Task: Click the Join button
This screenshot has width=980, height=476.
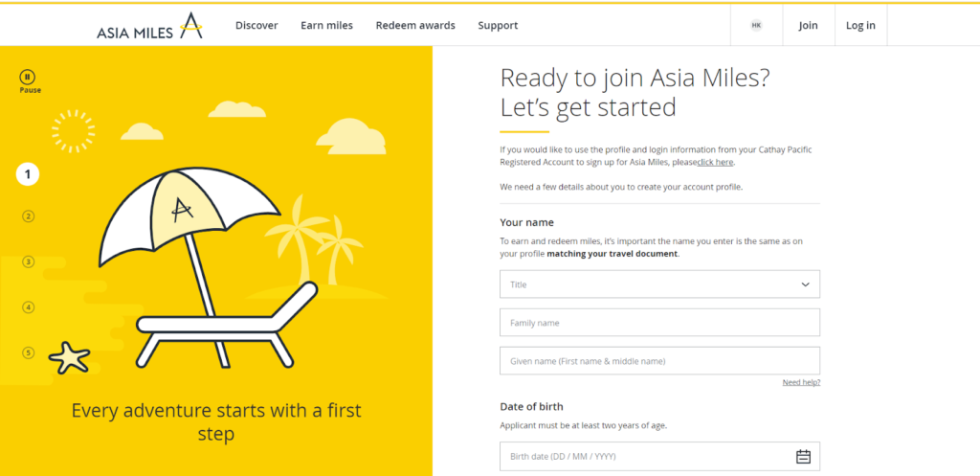Action: coord(808,26)
